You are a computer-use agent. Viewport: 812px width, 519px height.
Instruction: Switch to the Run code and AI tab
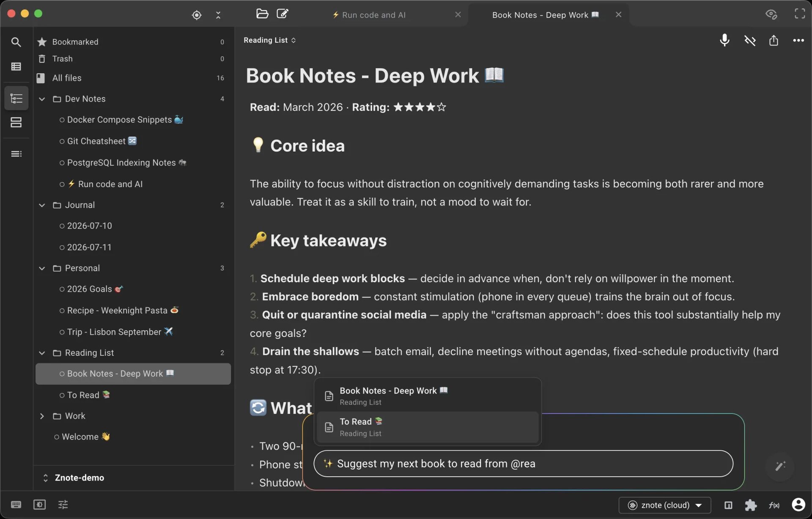[x=369, y=15]
